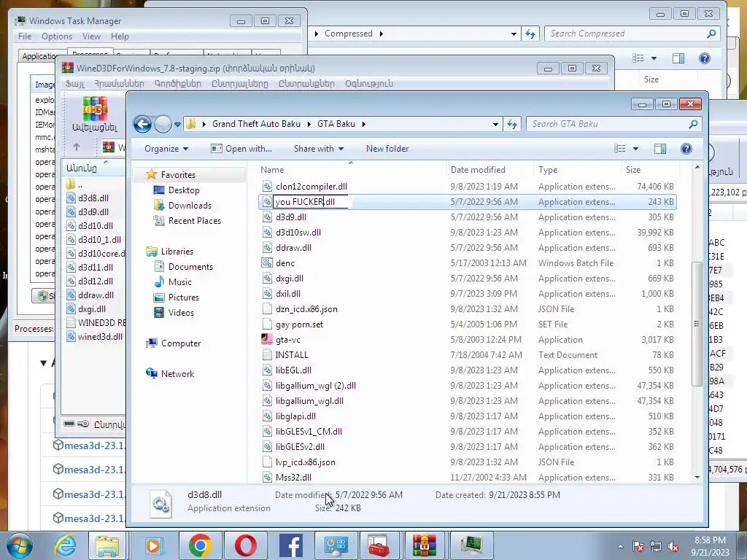Open Options menu in Task Manager
The width and height of the screenshot is (747, 560).
pyautogui.click(x=57, y=36)
